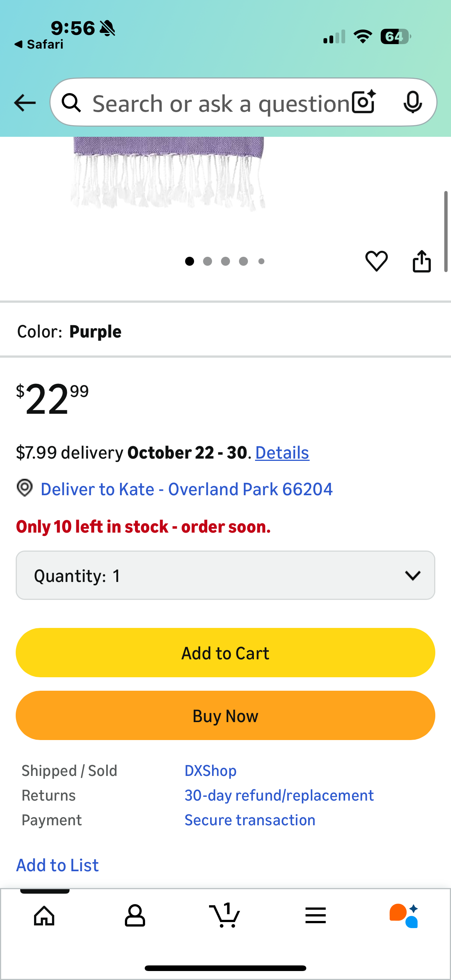Jump to second product image dot
The height and width of the screenshot is (980, 451).
(208, 261)
